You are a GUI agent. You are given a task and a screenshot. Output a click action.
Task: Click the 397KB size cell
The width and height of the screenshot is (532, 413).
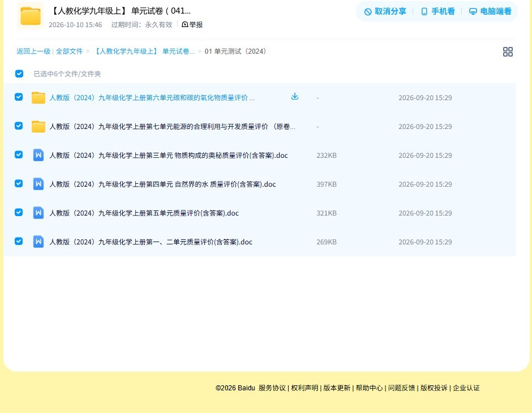[327, 184]
